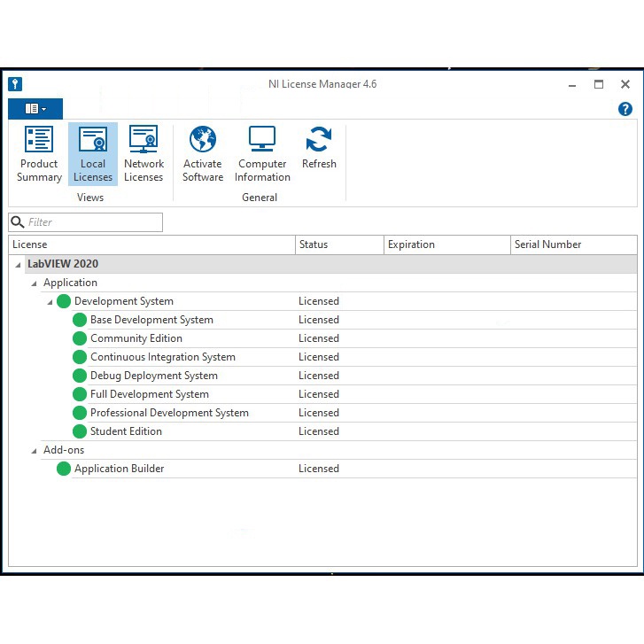Collapse the LabVIEW 2020 tree node
Viewport: 644px width, 644px height.
pos(19,264)
